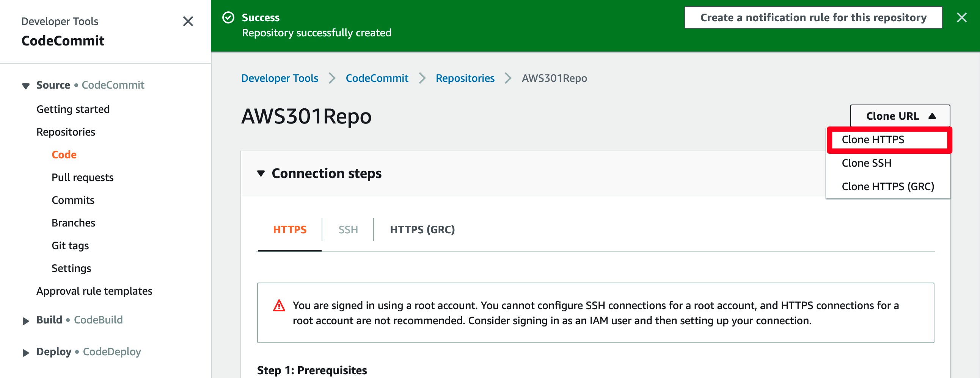This screenshot has height=378, width=980.
Task: Click the CodeCommit sidebar title
Action: [63, 41]
